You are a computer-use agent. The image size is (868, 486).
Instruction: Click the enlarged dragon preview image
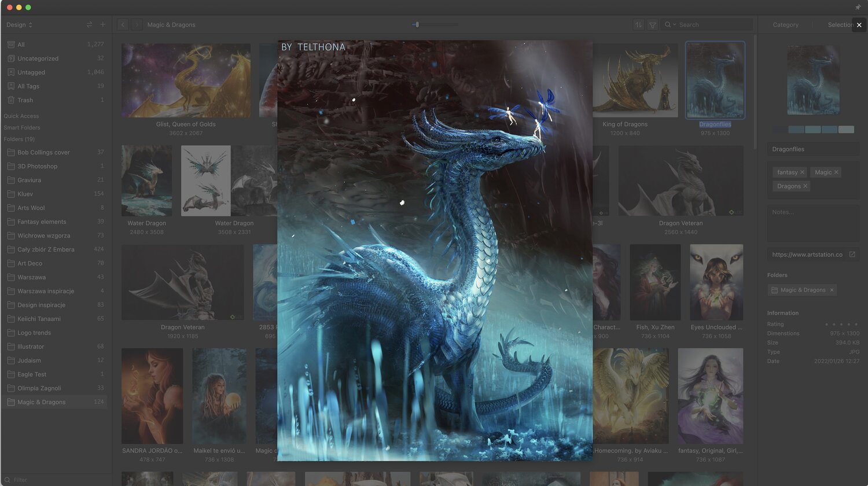(x=435, y=251)
